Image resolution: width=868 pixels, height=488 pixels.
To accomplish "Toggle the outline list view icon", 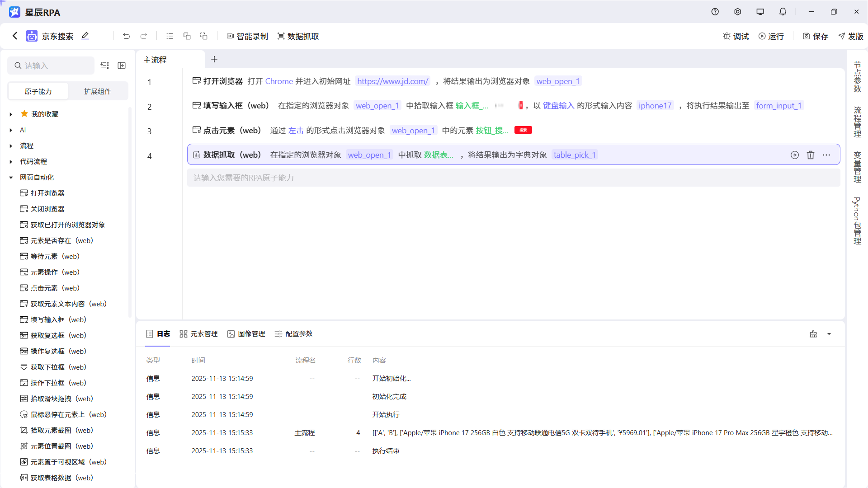I will click(x=170, y=36).
